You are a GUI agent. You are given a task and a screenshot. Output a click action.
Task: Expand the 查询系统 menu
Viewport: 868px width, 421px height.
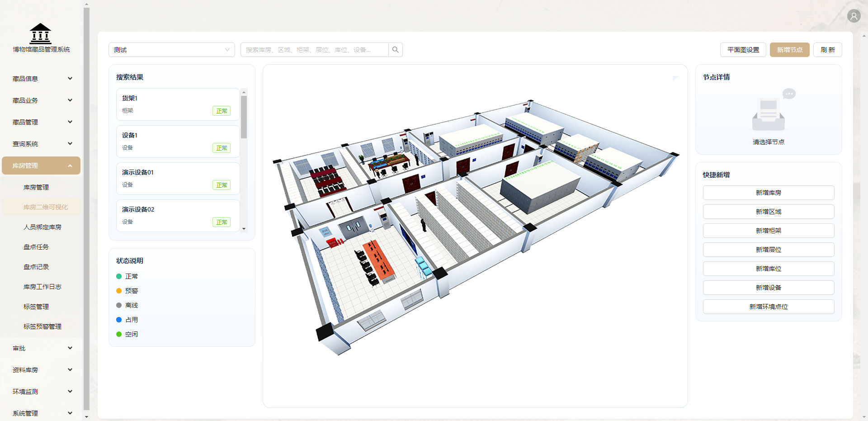click(41, 144)
